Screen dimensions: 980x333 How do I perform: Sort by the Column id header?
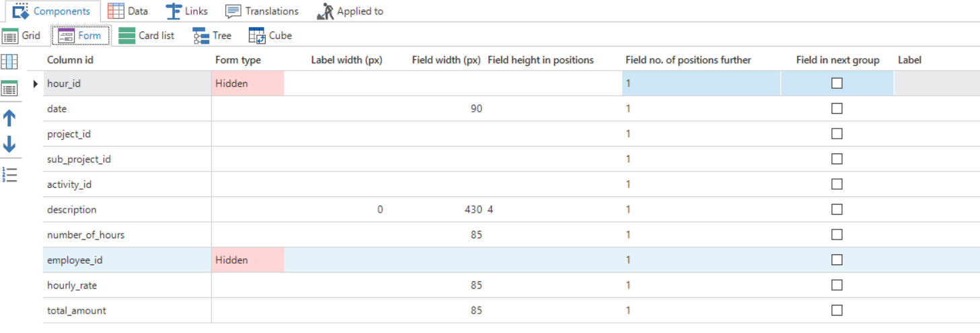point(70,60)
